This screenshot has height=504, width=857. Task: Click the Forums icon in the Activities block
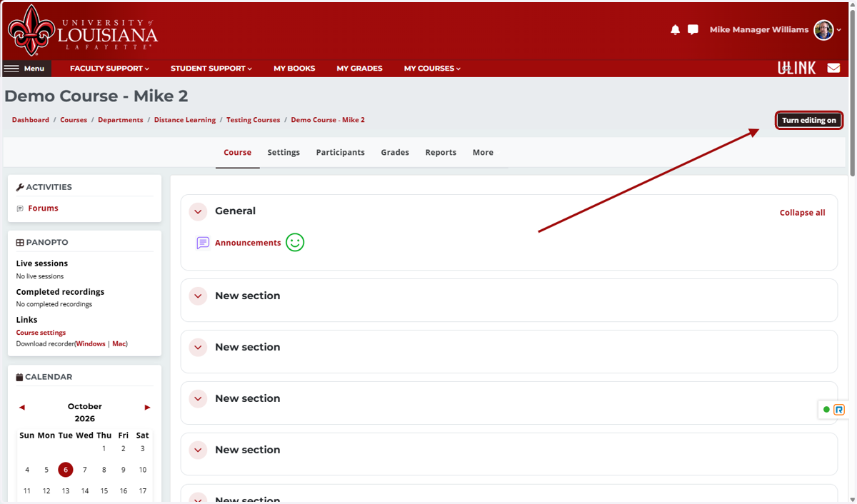coord(20,208)
